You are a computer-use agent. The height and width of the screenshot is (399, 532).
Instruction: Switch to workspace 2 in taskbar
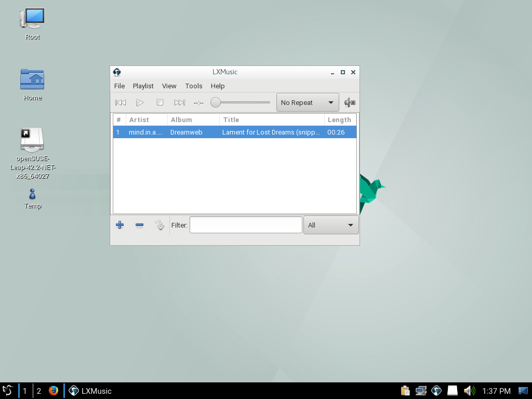tap(39, 391)
